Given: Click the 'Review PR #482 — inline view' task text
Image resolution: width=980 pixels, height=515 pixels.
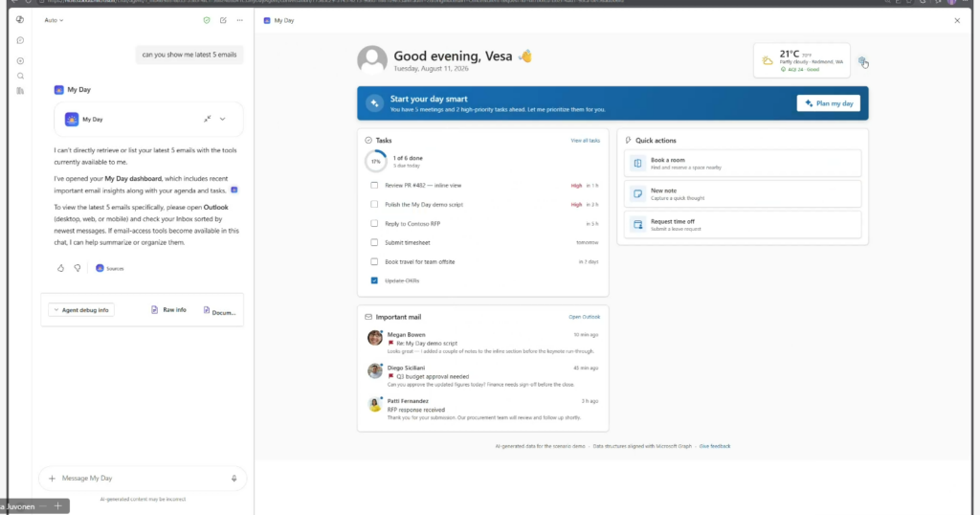Looking at the screenshot, I should pos(423,186).
